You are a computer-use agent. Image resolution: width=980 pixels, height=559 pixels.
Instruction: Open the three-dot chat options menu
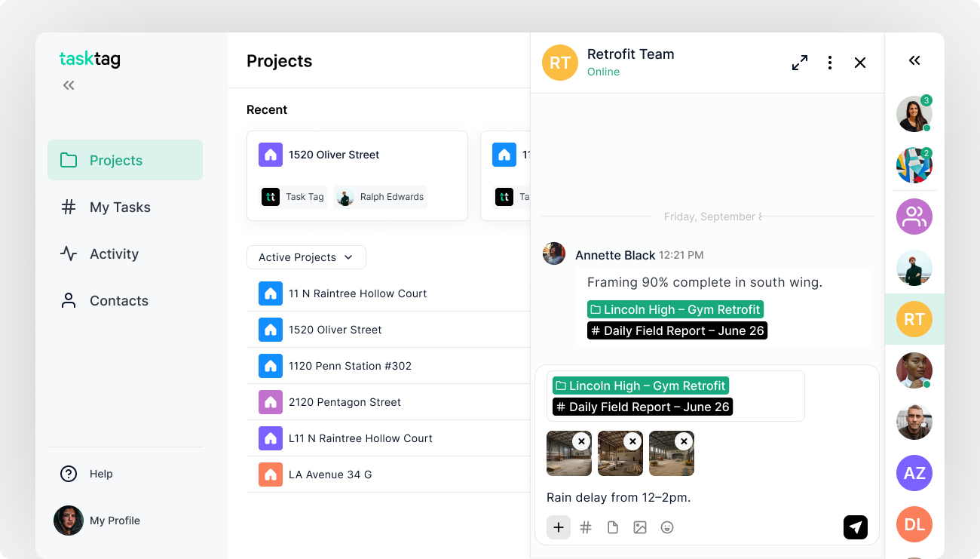point(830,63)
